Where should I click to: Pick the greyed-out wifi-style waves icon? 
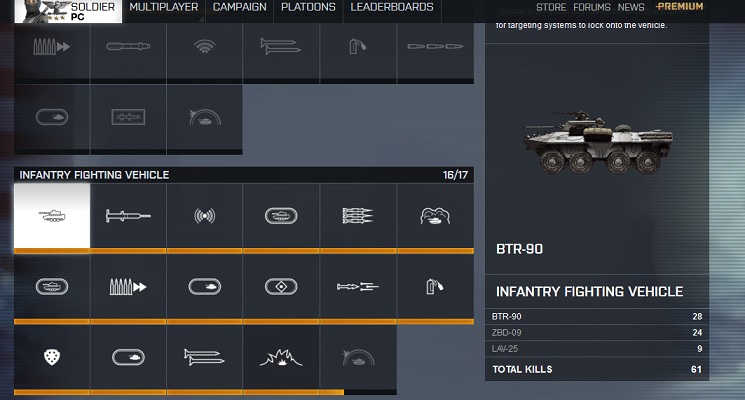[205, 47]
